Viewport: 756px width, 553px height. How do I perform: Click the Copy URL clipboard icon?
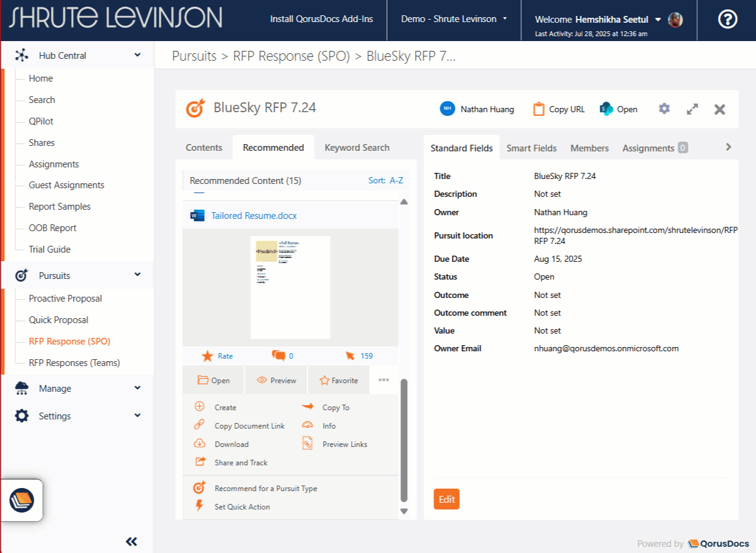(x=538, y=109)
